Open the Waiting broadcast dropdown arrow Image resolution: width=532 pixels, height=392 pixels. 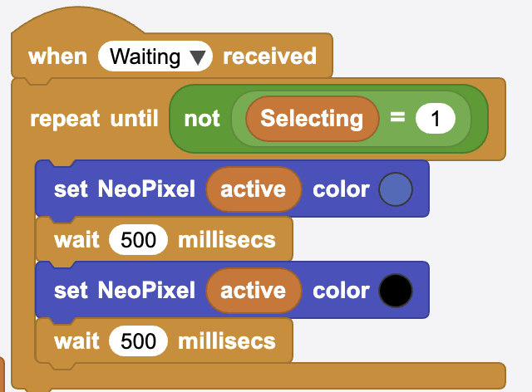tap(198, 57)
